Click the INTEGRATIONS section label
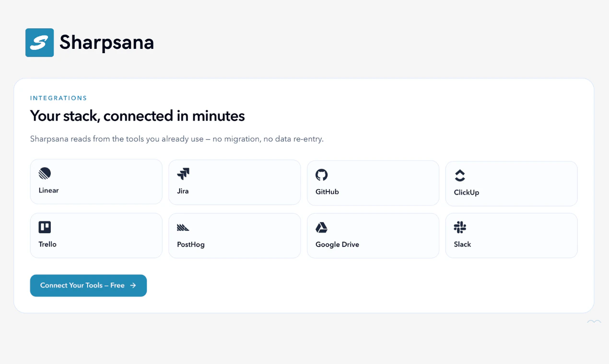The width and height of the screenshot is (609, 364). 59,98
